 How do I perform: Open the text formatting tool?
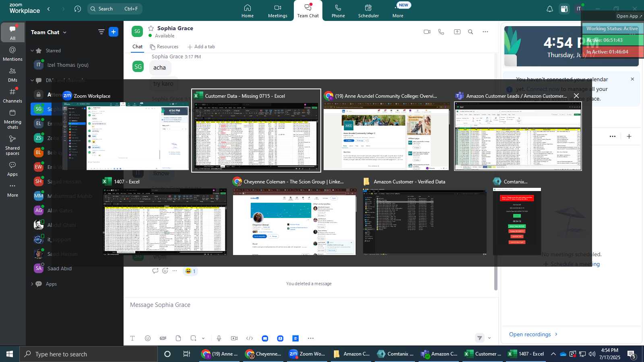point(132,338)
